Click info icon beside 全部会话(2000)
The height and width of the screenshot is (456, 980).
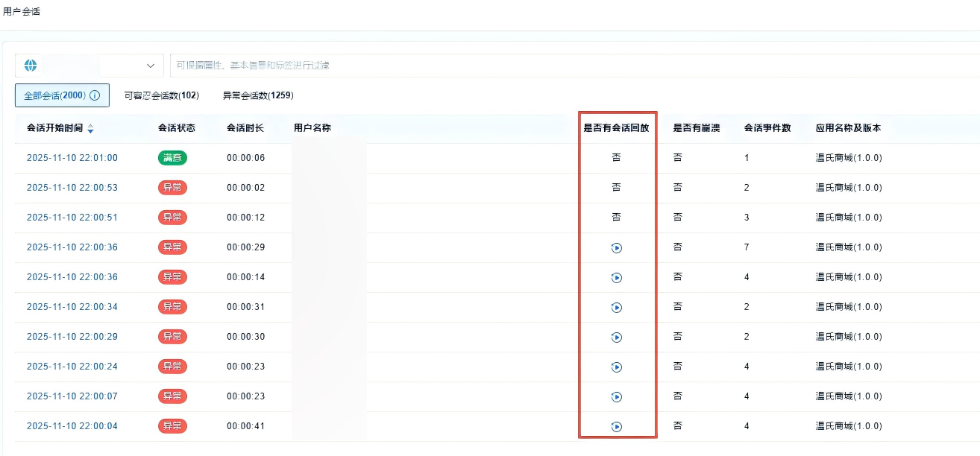95,96
